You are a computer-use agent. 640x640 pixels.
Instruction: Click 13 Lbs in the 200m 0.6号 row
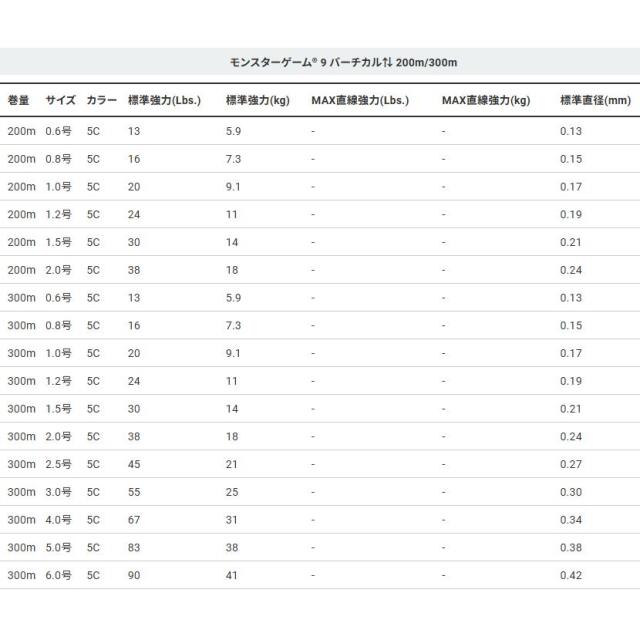(x=134, y=131)
